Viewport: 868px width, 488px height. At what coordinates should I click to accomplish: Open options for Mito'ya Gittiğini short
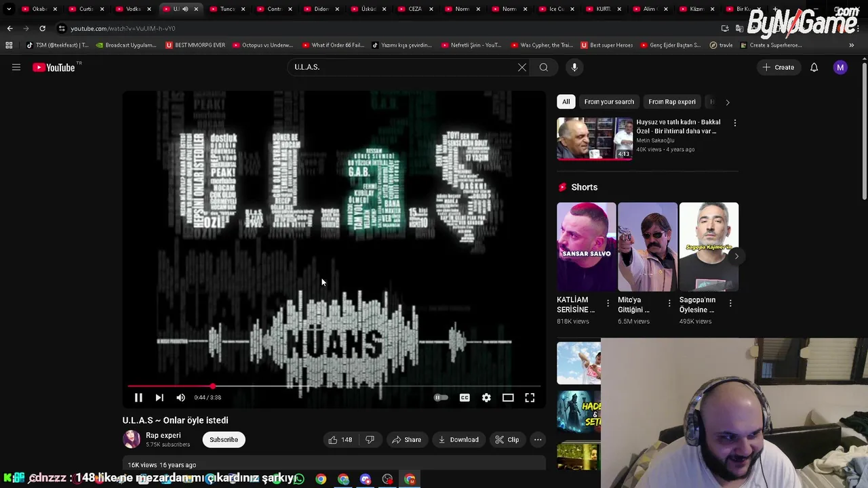(669, 303)
